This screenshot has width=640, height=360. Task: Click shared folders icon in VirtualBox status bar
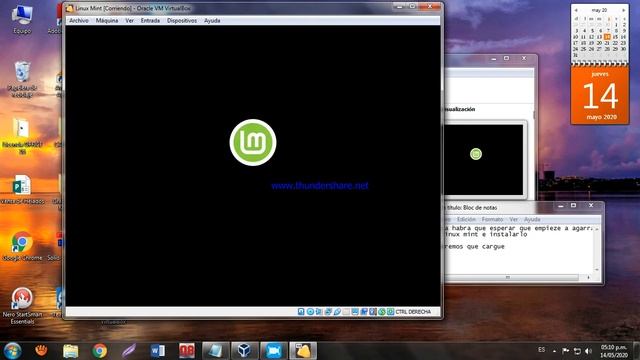tap(346, 312)
